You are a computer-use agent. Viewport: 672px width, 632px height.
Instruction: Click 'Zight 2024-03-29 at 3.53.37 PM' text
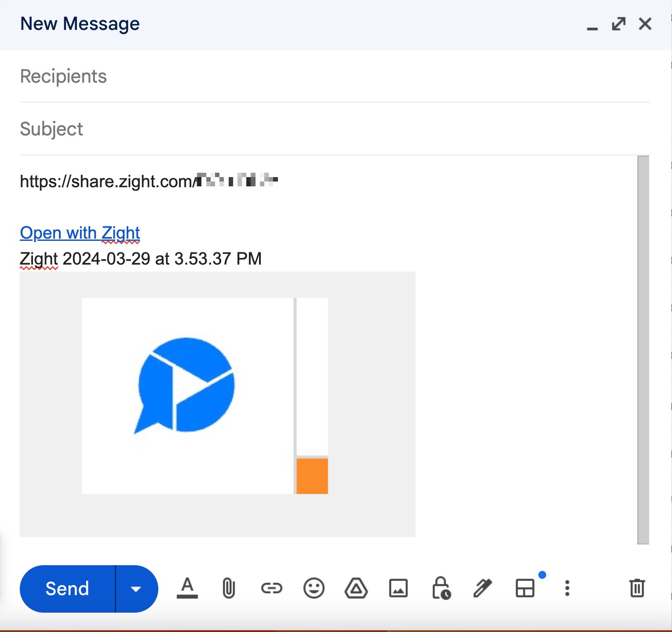[x=141, y=258]
